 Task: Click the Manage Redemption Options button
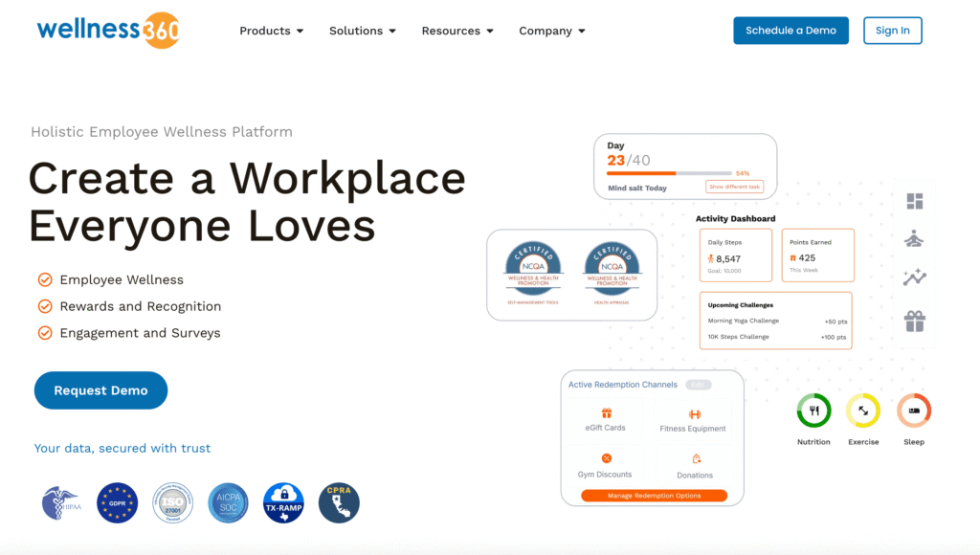(655, 496)
